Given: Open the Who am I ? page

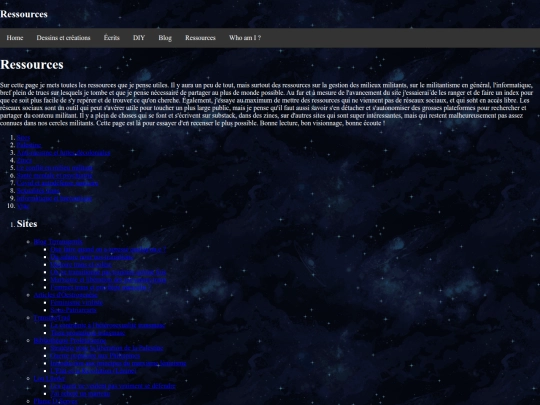Looking at the screenshot, I should click(x=245, y=38).
